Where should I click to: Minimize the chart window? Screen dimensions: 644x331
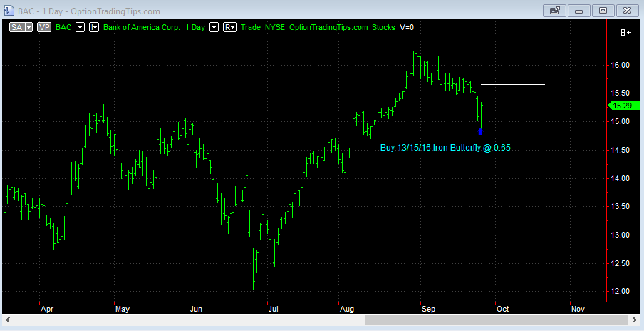click(x=578, y=11)
